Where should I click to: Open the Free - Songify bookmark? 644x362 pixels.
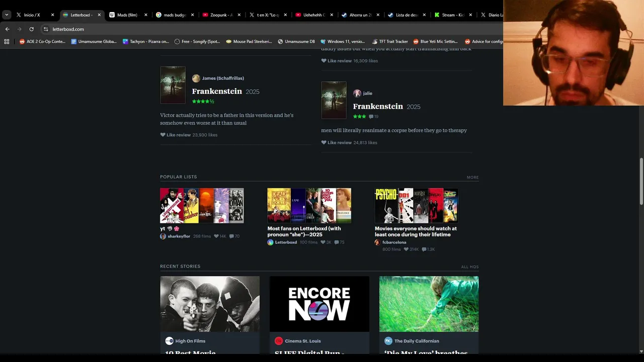(x=197, y=42)
